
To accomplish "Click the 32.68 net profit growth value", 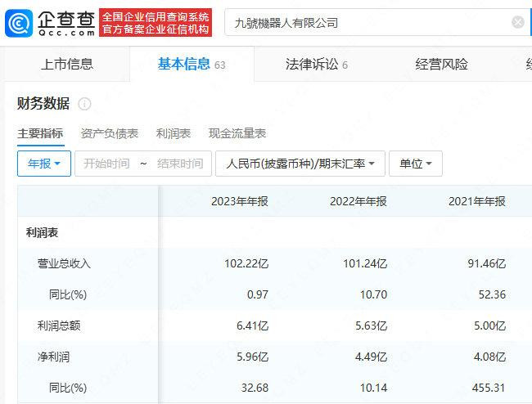I will (x=255, y=388).
